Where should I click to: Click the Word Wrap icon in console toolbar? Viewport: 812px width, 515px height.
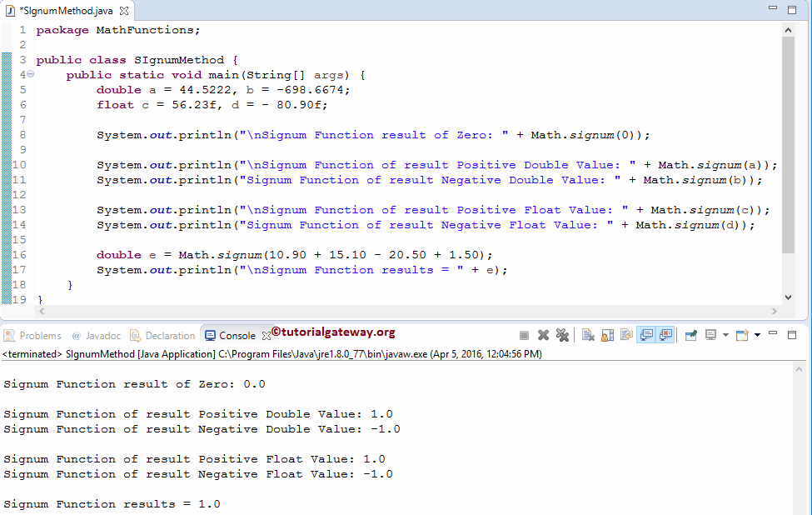[625, 334]
